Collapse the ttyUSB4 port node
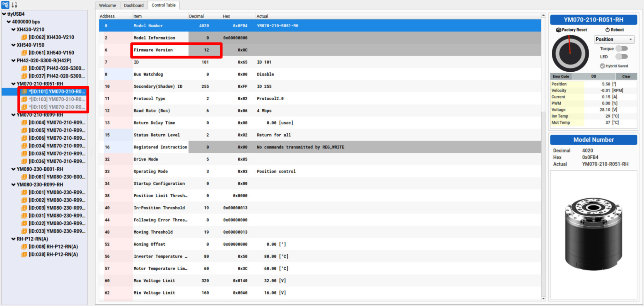 point(4,14)
